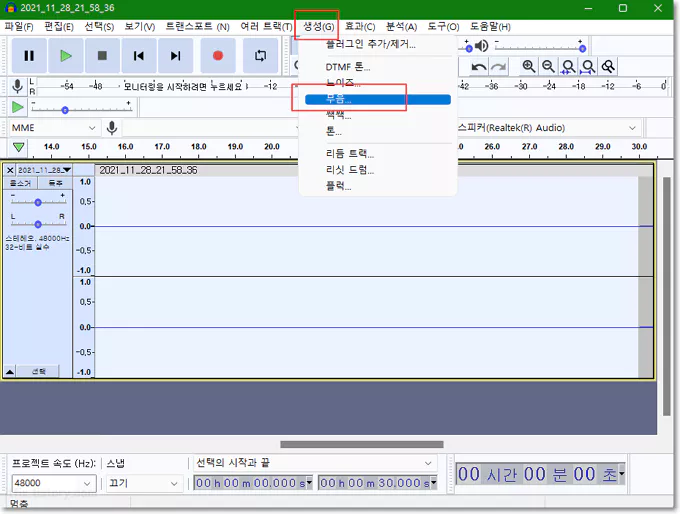Open the Analyze menu
The image size is (680, 514).
(x=402, y=27)
